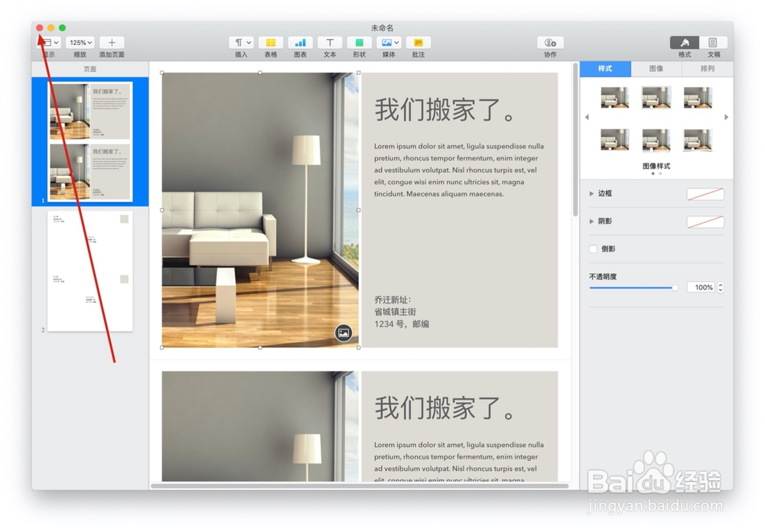Open the 插入 insert menu

pos(242,42)
